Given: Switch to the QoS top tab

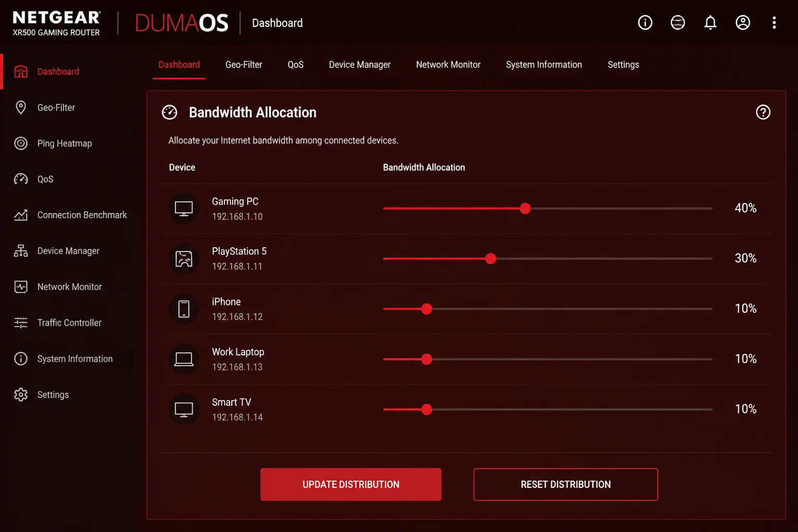Looking at the screenshot, I should click(296, 64).
